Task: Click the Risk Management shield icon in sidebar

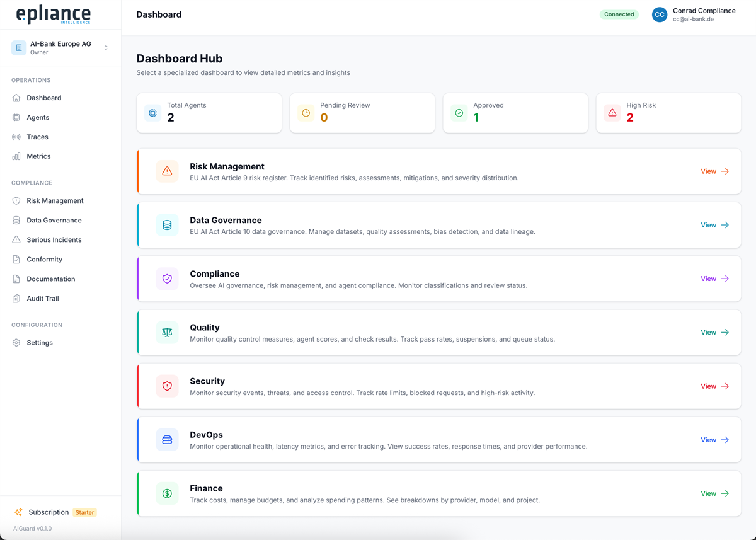Action: click(x=16, y=200)
